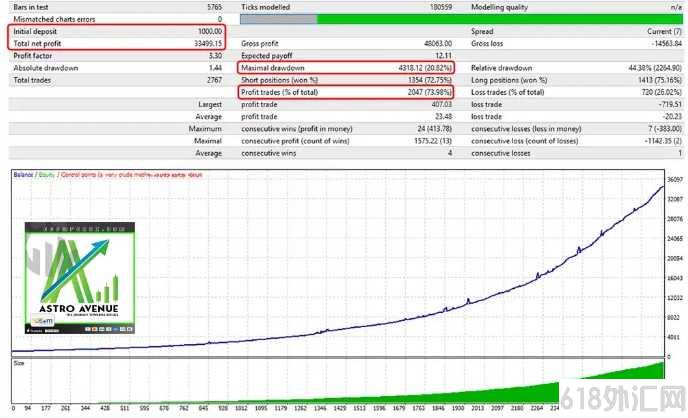Screen dimensions: 688x418
Task: Click the value -1142.35 (2)
Action: click(x=663, y=141)
